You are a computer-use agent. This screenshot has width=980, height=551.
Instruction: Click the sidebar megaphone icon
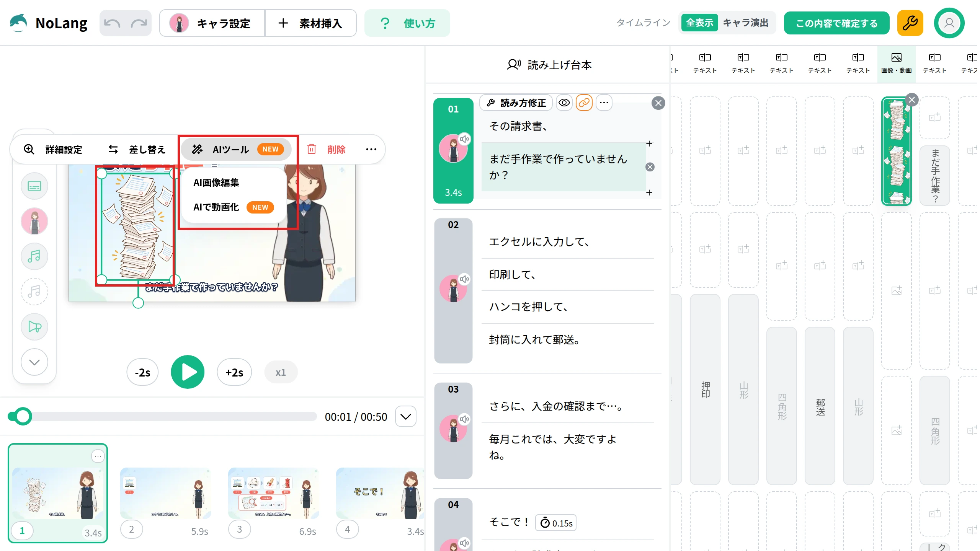click(34, 327)
